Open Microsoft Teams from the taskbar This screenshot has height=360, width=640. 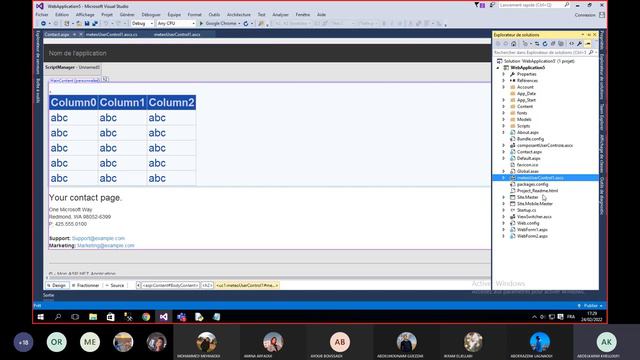click(181, 317)
